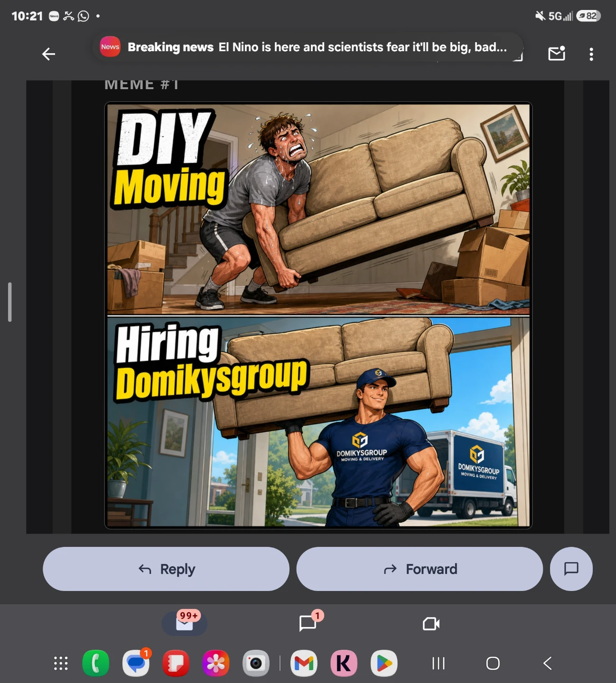Launch Gmail from the taskbar
The image size is (616, 683).
(x=304, y=663)
